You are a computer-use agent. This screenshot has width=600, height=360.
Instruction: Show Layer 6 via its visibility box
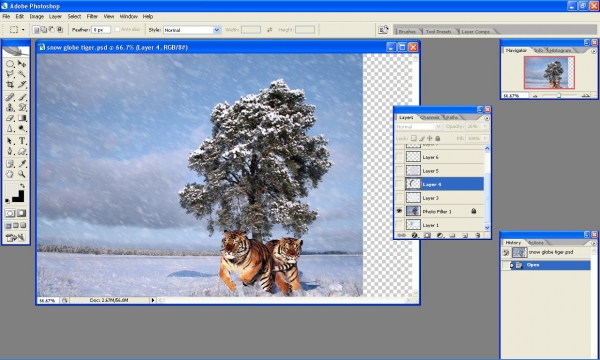399,157
